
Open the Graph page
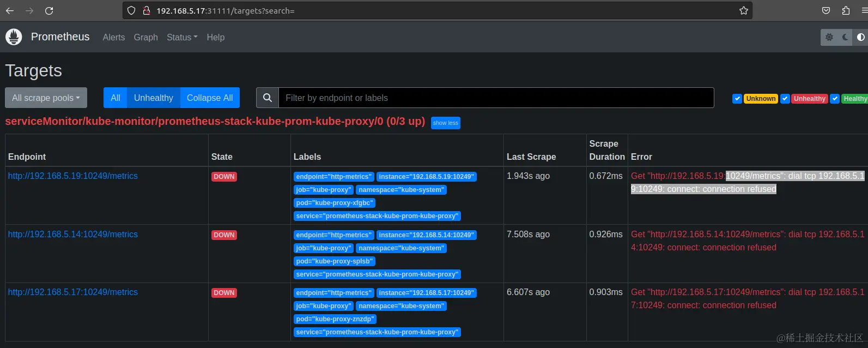[x=146, y=37]
